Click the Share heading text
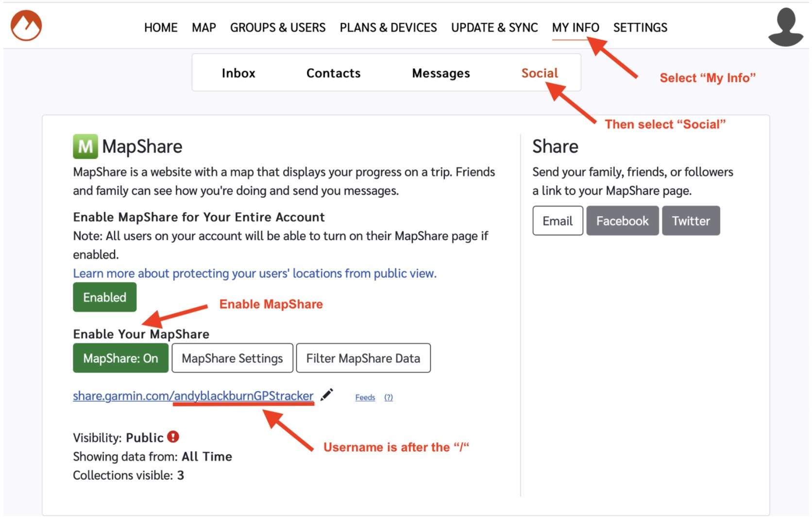This screenshot has width=812, height=519. (556, 146)
